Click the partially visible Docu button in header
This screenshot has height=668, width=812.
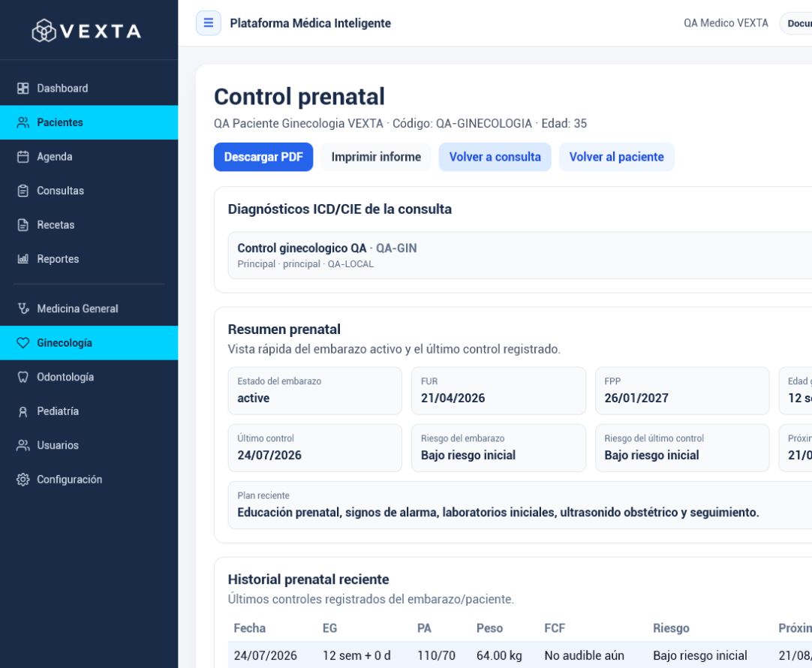(796, 23)
